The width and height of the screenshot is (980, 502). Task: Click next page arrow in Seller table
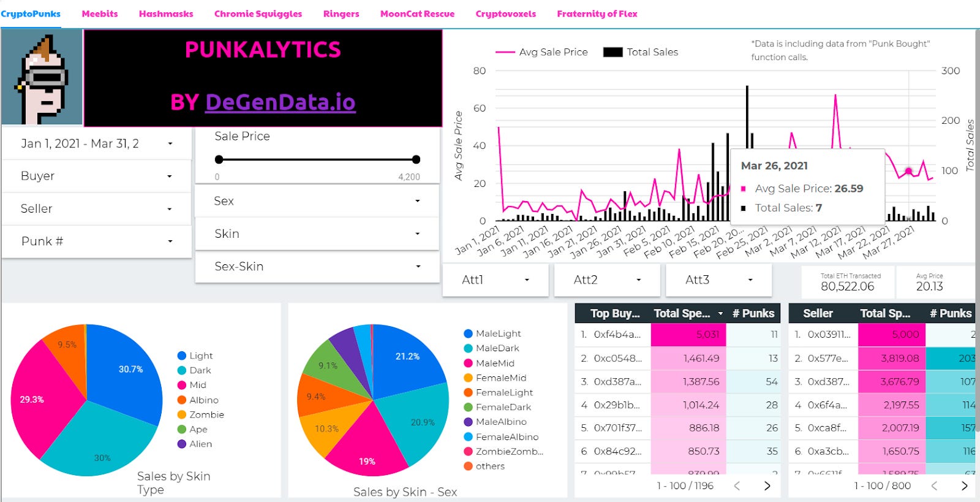(x=965, y=485)
